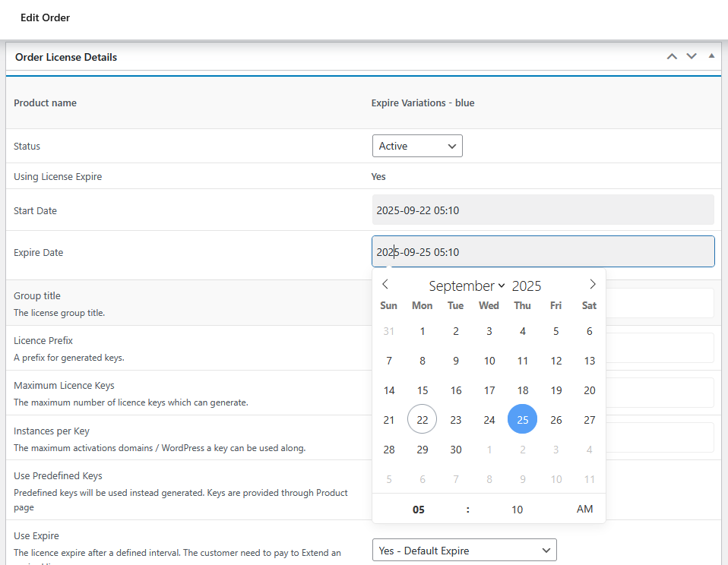Select greyed-out August 31 date

tap(389, 331)
